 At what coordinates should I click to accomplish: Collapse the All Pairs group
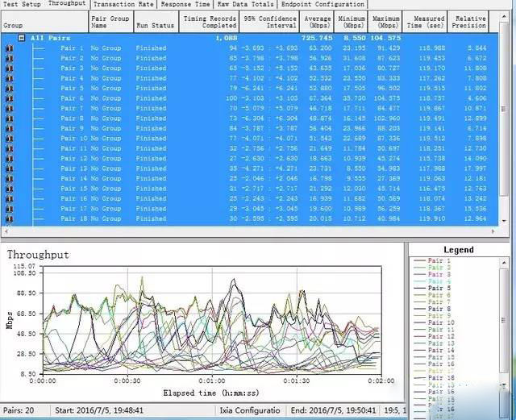[21, 38]
